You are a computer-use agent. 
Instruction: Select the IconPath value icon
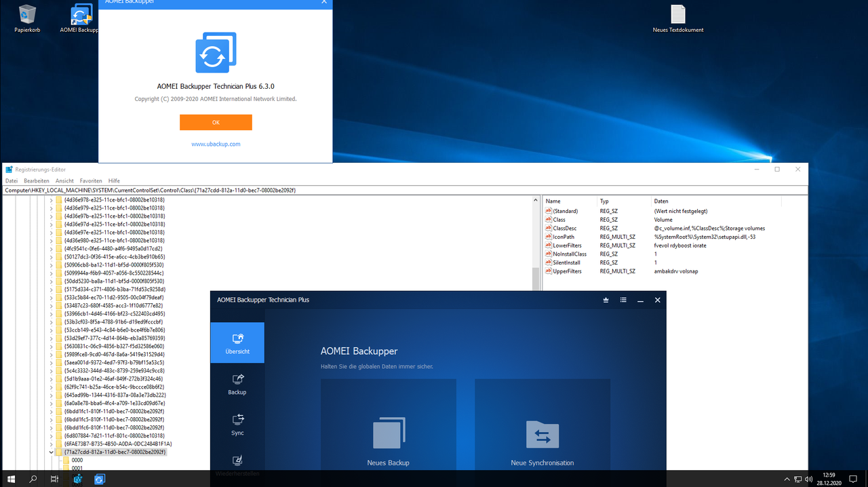tap(549, 237)
